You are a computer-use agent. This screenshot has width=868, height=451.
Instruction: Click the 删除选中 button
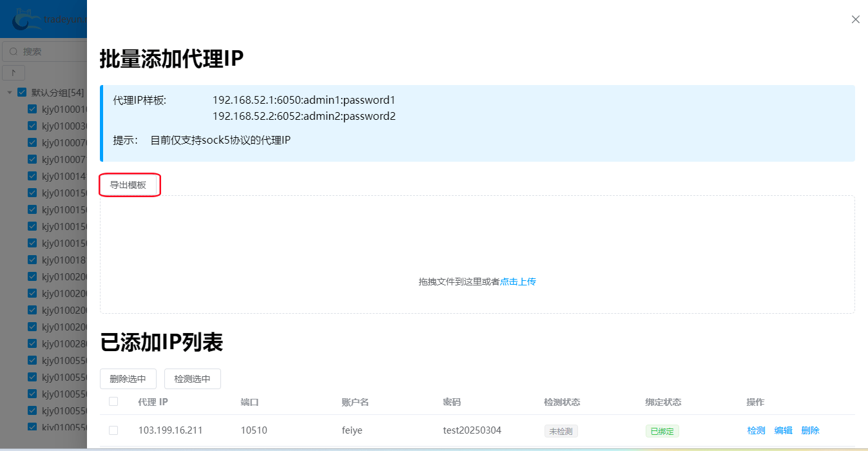pos(128,379)
